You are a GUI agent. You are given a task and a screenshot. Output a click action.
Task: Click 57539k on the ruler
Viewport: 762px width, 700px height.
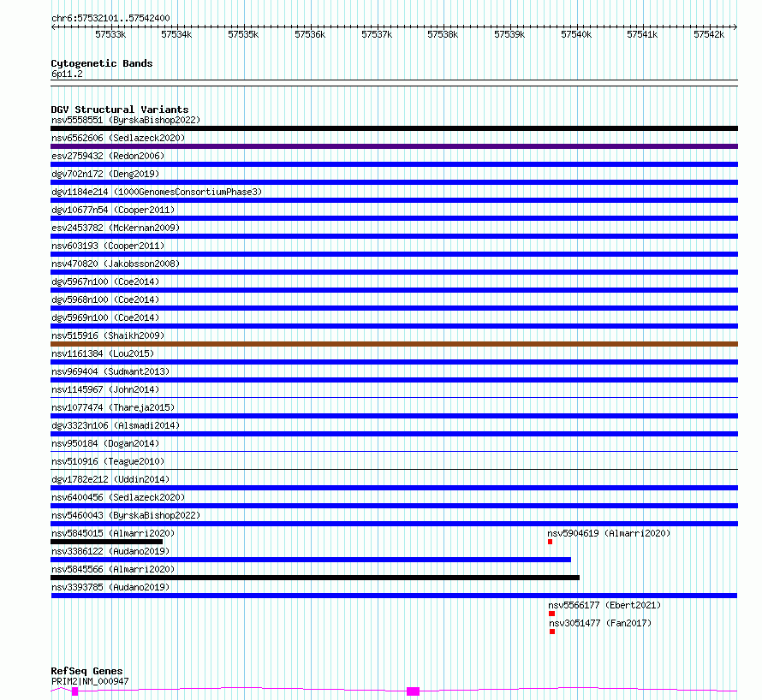coord(509,34)
